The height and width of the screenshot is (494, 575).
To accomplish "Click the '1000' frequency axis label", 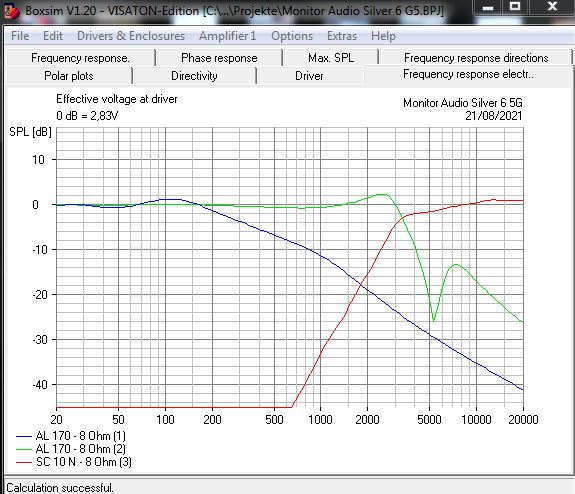I will 320,420.
